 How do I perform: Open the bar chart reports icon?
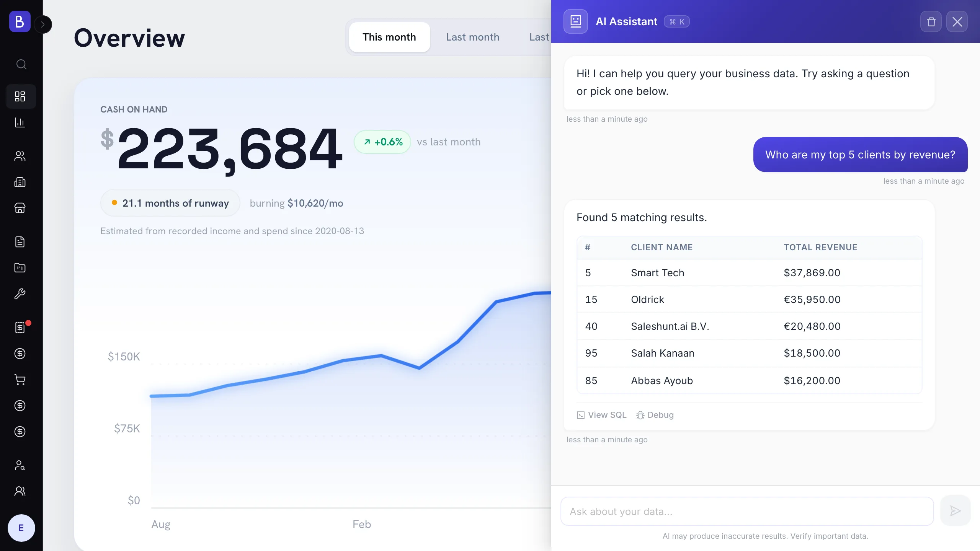coord(20,122)
